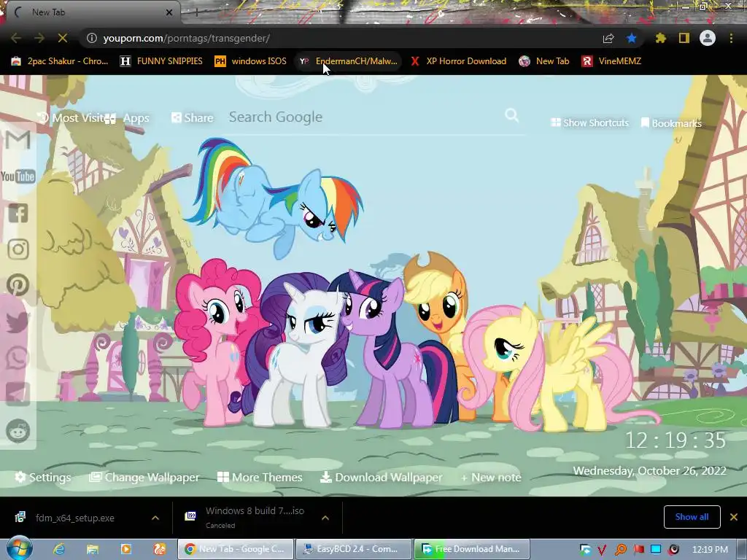
Task: Open More Themes
Action: click(260, 477)
